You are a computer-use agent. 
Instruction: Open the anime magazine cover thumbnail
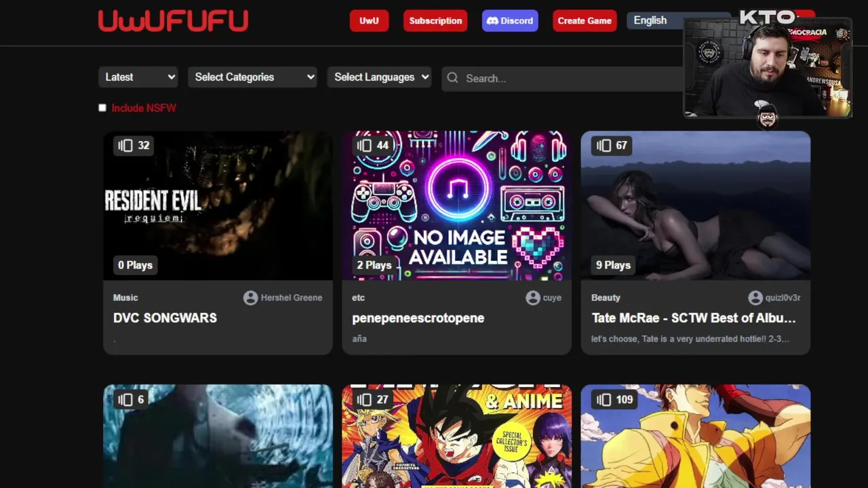[456, 436]
